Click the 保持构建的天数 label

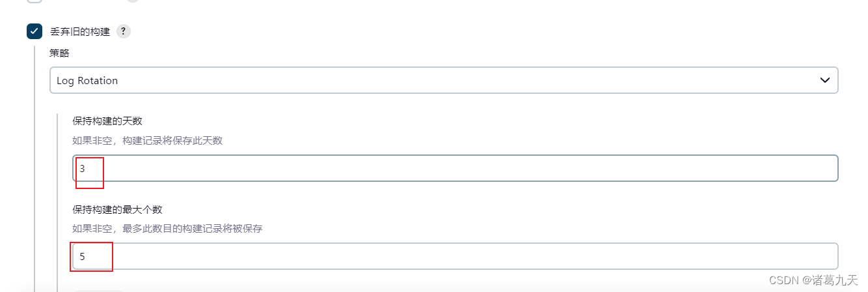[x=107, y=121]
